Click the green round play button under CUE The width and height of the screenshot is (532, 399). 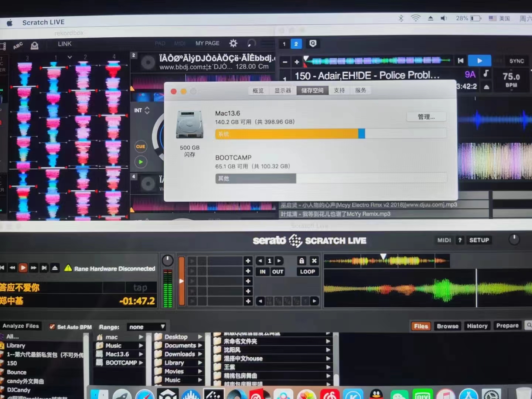[140, 162]
